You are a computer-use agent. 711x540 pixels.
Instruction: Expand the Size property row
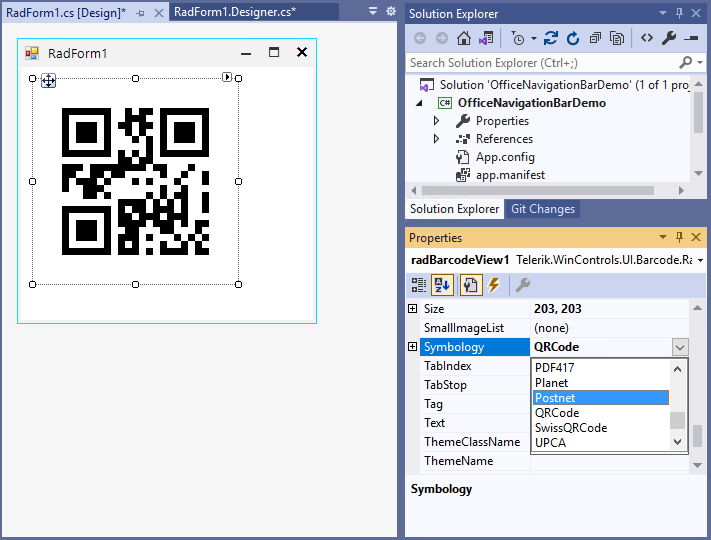click(412, 308)
